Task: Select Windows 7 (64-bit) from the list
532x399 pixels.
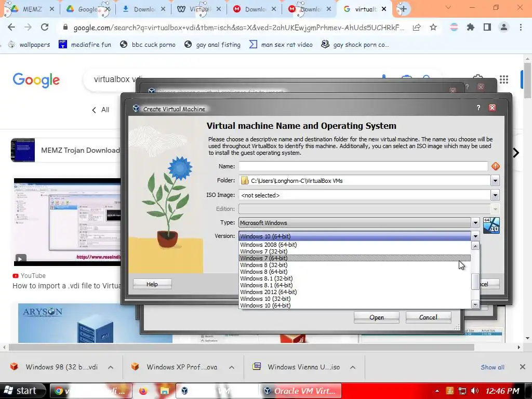Action: point(355,258)
